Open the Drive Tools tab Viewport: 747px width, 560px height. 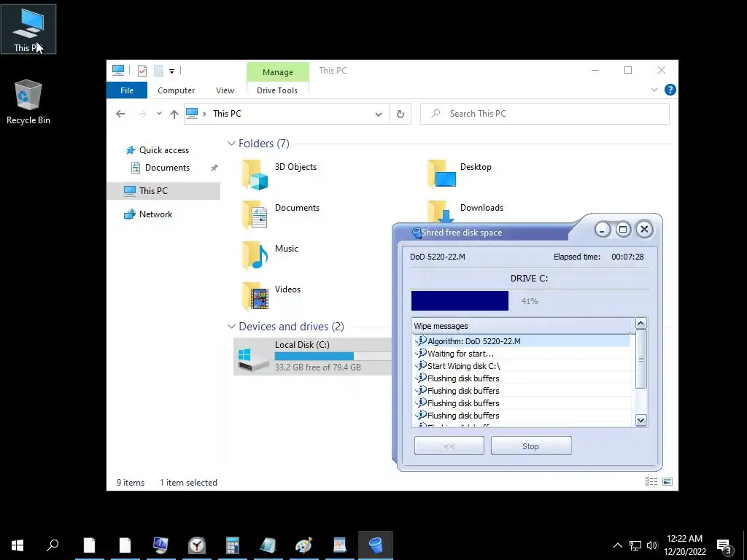pyautogui.click(x=277, y=90)
